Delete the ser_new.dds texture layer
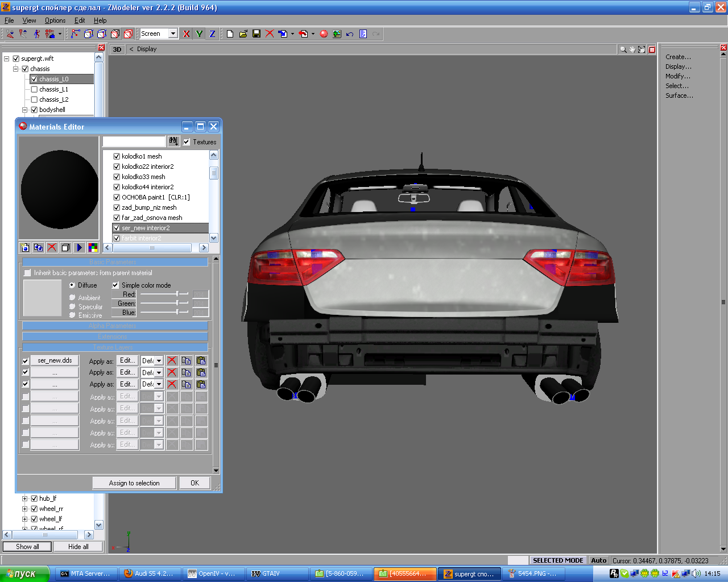The width and height of the screenshot is (728, 582). point(172,361)
